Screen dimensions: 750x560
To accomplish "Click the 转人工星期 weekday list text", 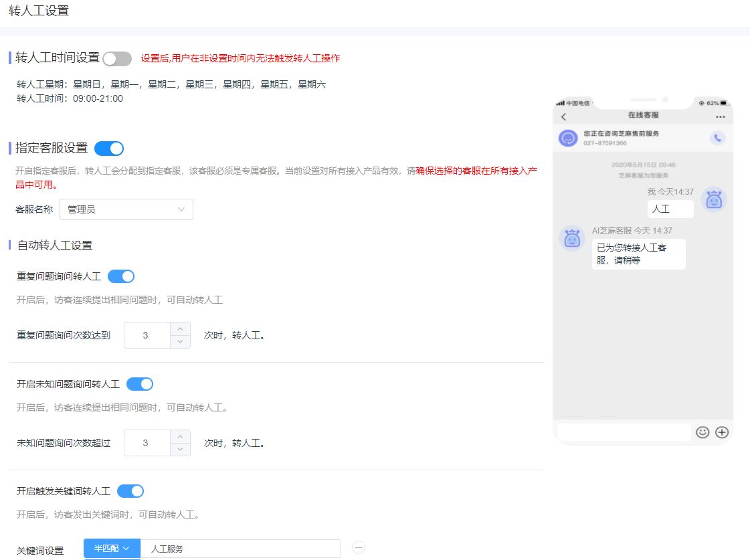I will click(171, 85).
